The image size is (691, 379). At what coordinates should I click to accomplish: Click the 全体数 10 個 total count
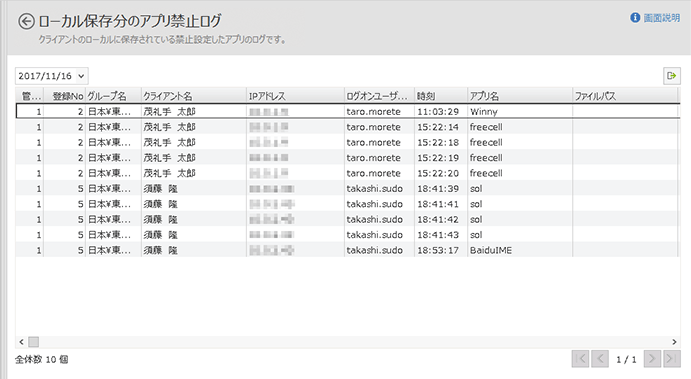click(42, 360)
